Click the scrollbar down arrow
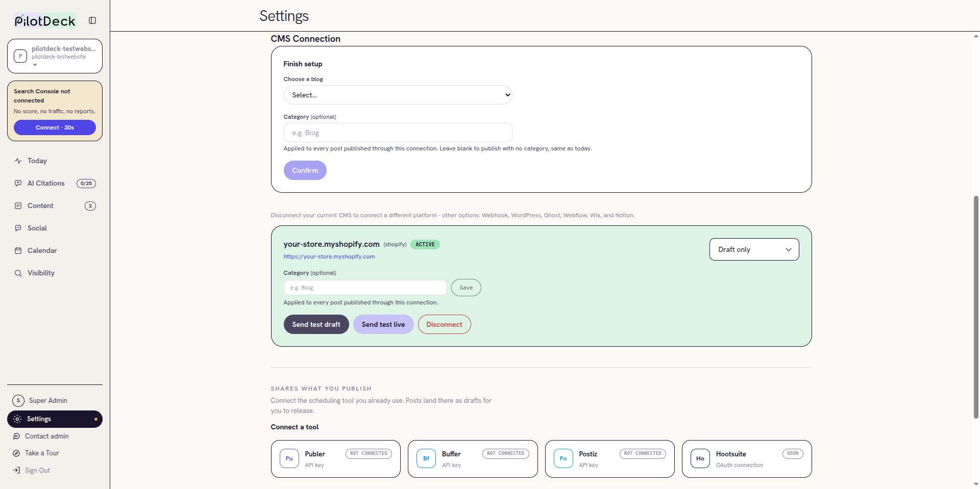 tap(976, 484)
